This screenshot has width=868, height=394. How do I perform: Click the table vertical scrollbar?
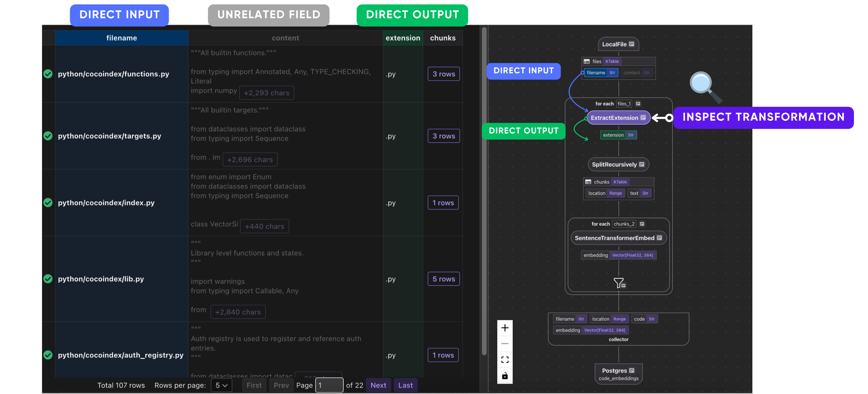[x=484, y=191]
